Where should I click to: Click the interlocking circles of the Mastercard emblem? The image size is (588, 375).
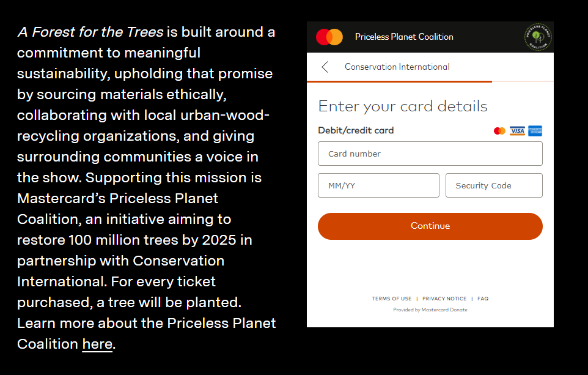click(329, 37)
